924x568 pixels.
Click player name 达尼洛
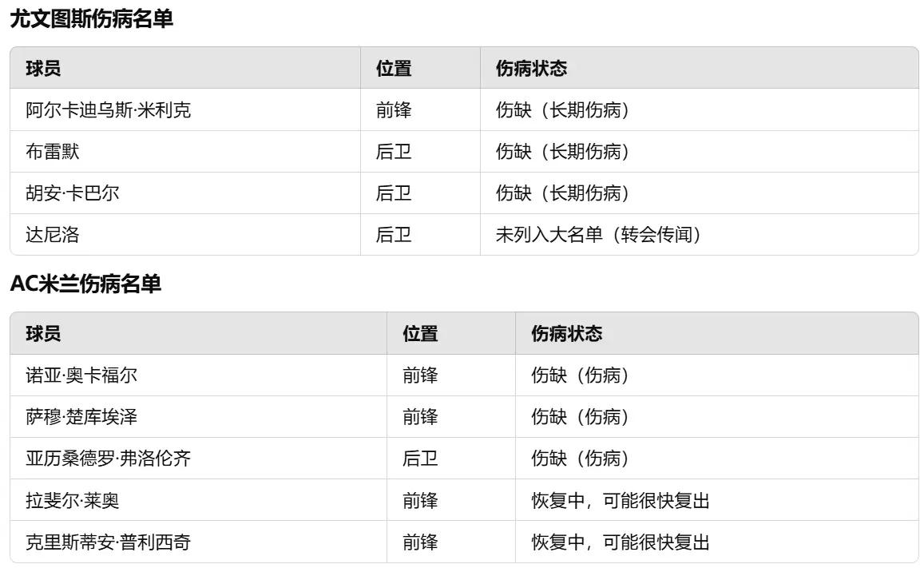point(52,235)
